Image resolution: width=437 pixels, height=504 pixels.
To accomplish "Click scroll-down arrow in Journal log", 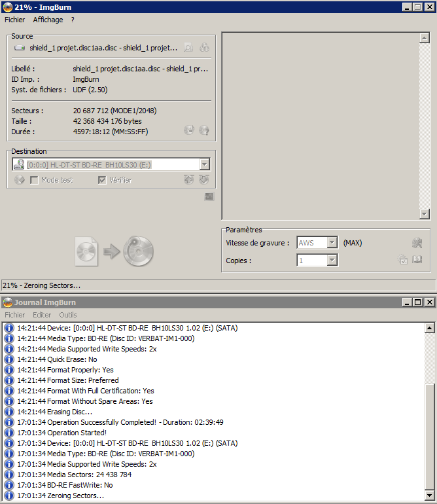I will (x=429, y=495).
